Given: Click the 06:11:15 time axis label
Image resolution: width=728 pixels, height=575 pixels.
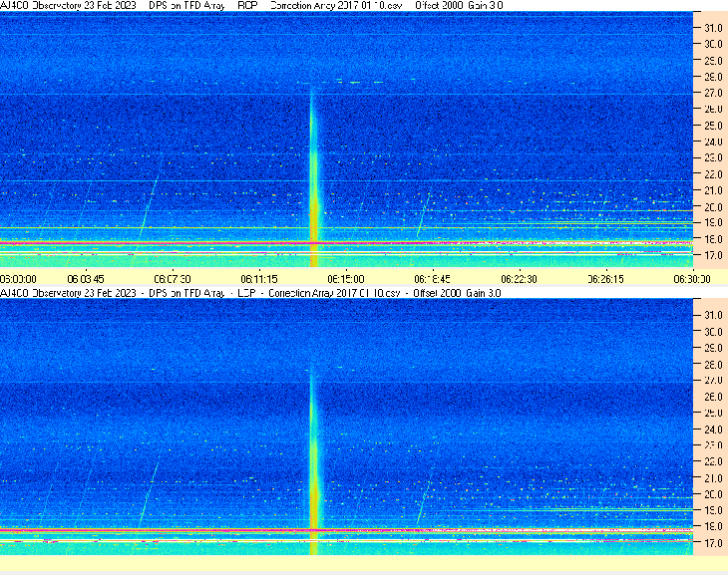Looking at the screenshot, I should click(259, 279).
